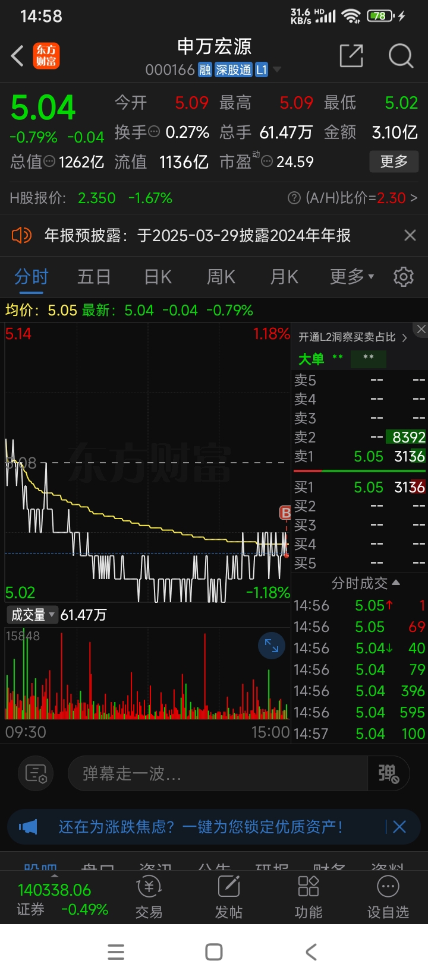The width and height of the screenshot is (428, 980).
Task: Tap the 卖2 order row with 8392
Action: (x=360, y=437)
